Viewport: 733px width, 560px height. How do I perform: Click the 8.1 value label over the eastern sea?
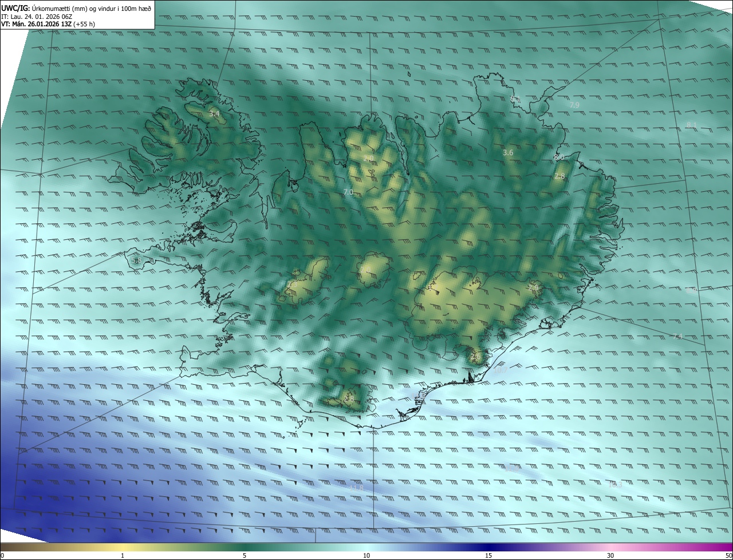click(x=691, y=125)
